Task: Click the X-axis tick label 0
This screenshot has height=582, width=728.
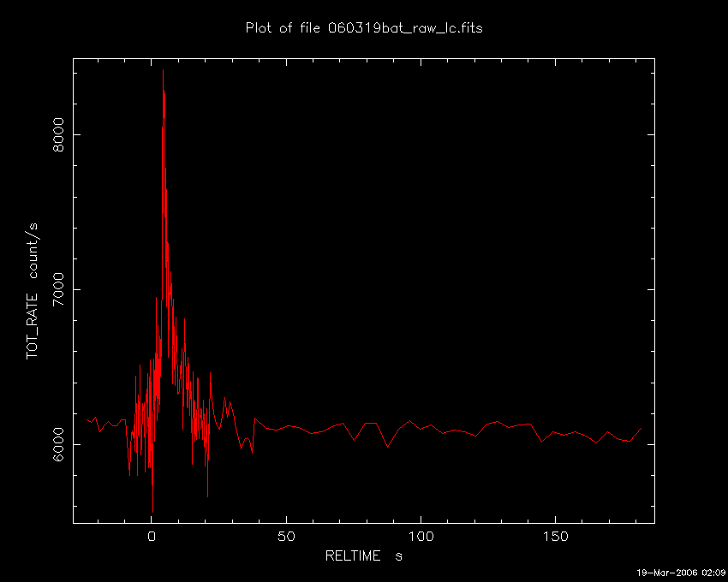Action: (152, 537)
